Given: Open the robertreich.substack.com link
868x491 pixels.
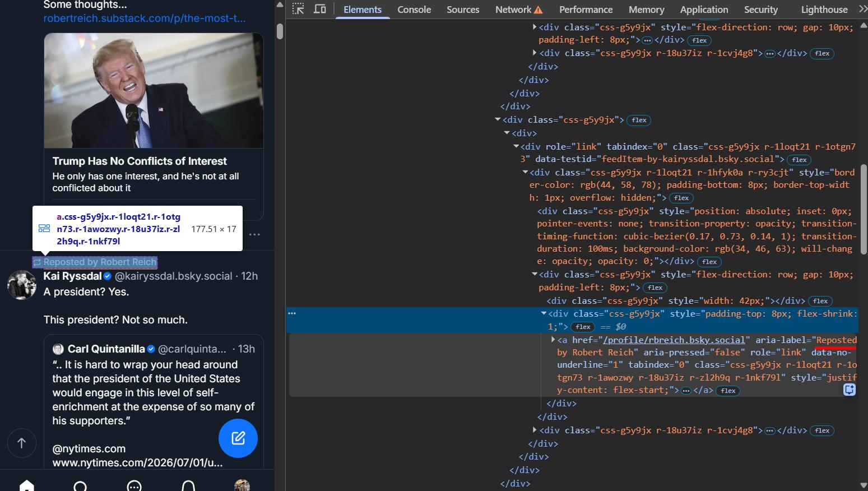Looking at the screenshot, I should pos(145,18).
